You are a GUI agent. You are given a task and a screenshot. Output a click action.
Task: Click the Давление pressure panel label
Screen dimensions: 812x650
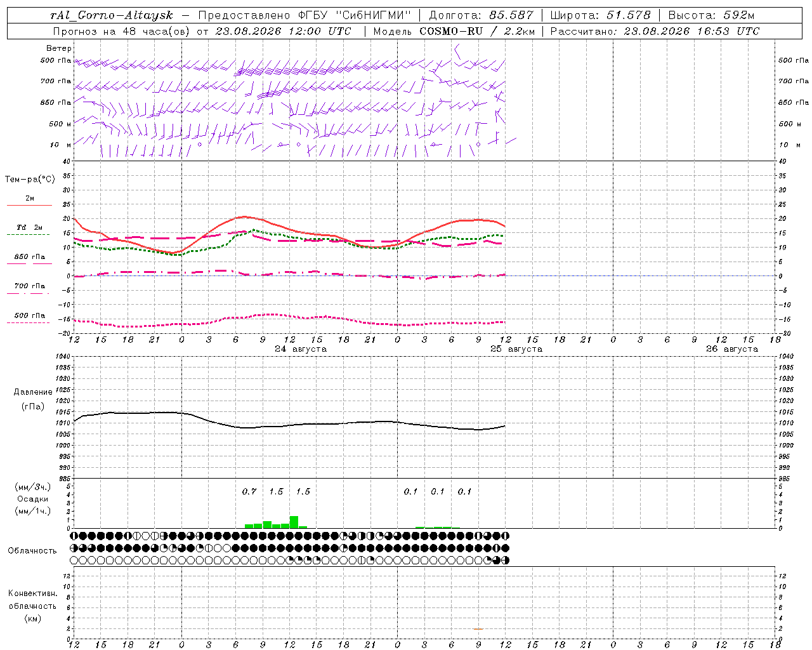tap(33, 392)
